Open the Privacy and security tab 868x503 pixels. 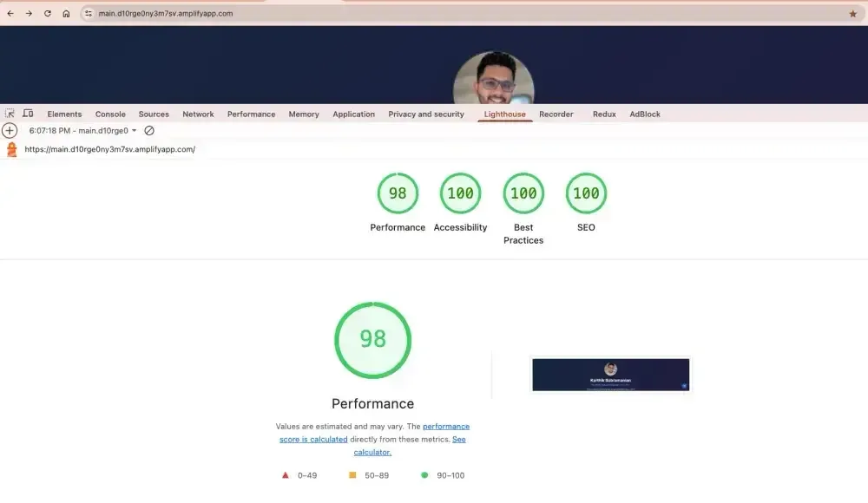(425, 114)
